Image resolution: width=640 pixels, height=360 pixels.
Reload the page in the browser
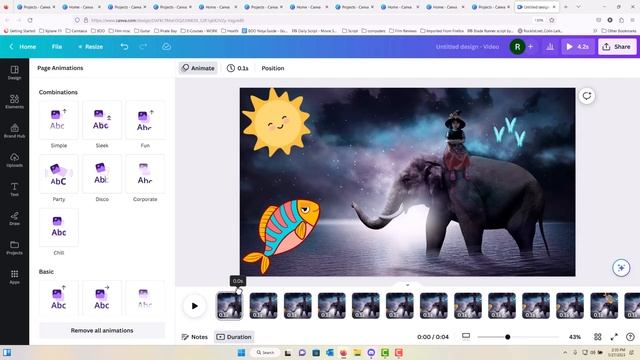point(30,20)
